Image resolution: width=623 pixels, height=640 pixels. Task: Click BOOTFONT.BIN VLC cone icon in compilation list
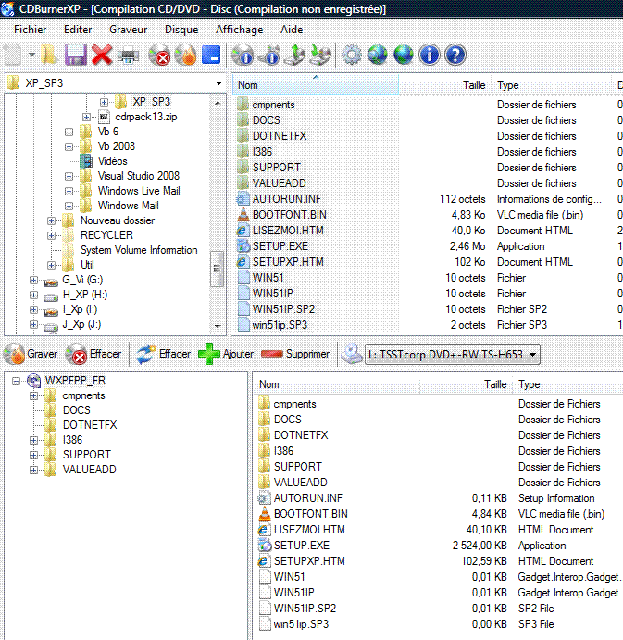[x=265, y=514]
